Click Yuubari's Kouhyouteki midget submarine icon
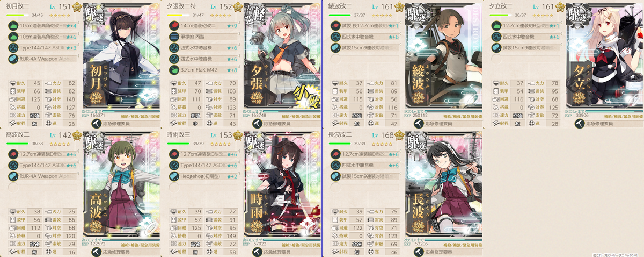The height and width of the screenshot is (257, 644). 175,36
